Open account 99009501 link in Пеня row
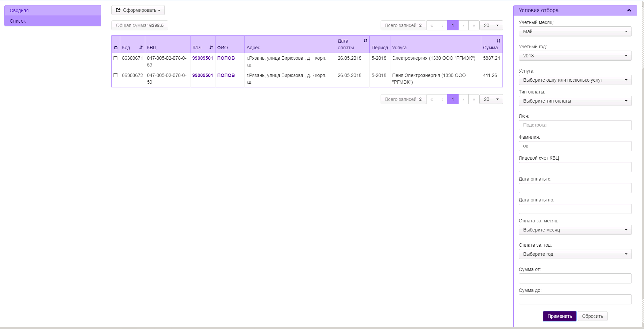Image resolution: width=644 pixels, height=329 pixels. [203, 75]
